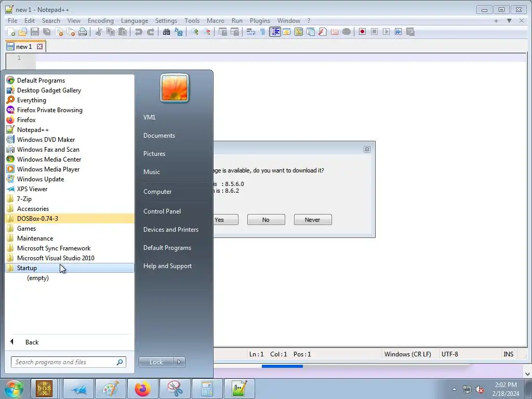This screenshot has height=399, width=532.
Task: Click Never in the update dialog
Action: pyautogui.click(x=312, y=220)
